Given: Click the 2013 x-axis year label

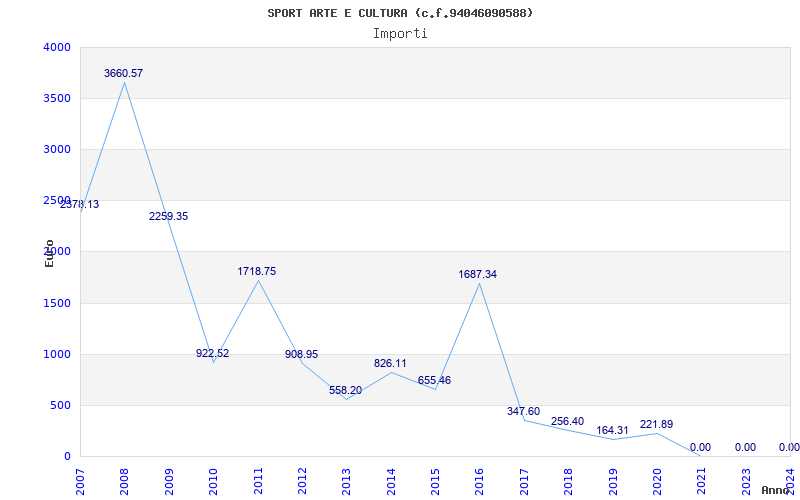Looking at the screenshot, I should 346,481.
